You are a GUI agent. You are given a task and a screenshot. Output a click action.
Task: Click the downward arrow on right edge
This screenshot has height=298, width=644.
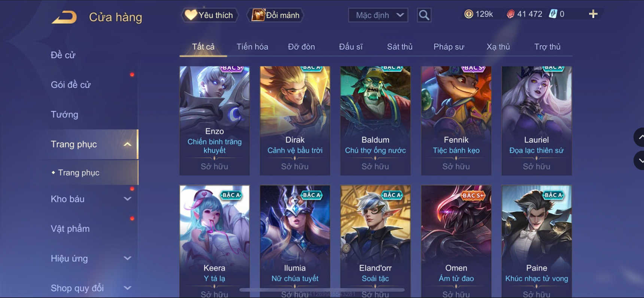pos(640,160)
